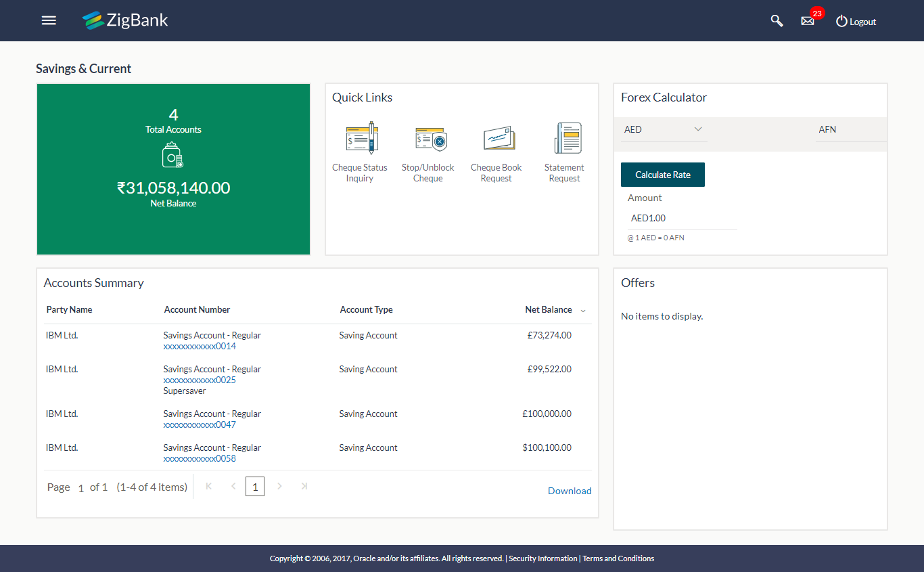Open Stop/Unblock Cheque quick link icon

(430, 139)
